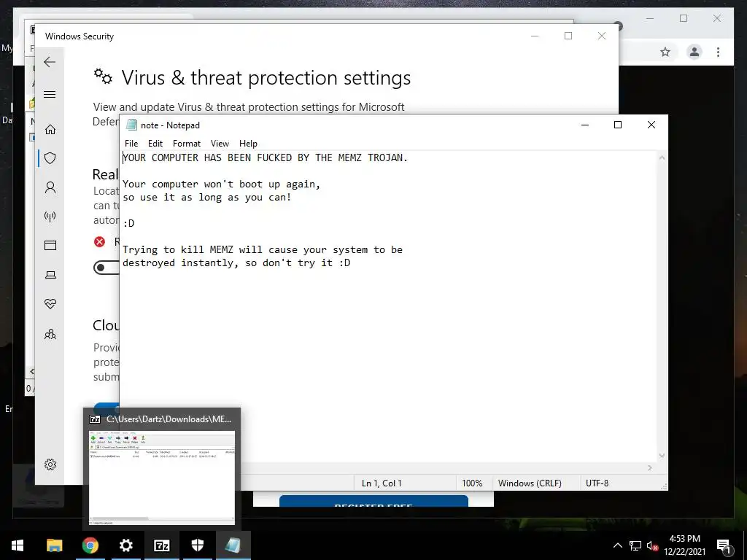Minimize the Notepad window
The height and width of the screenshot is (560, 747).
pos(585,125)
